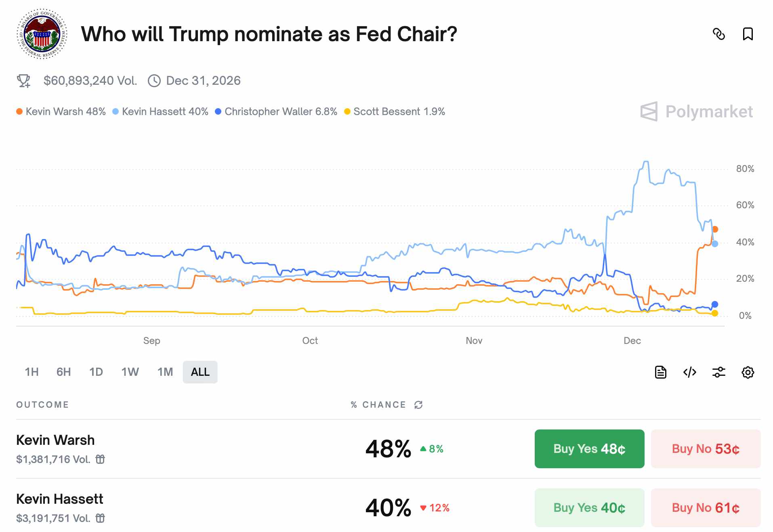The image size is (773, 532).
Task: Select the Kevin Hassett outcome row
Action: coord(59,499)
